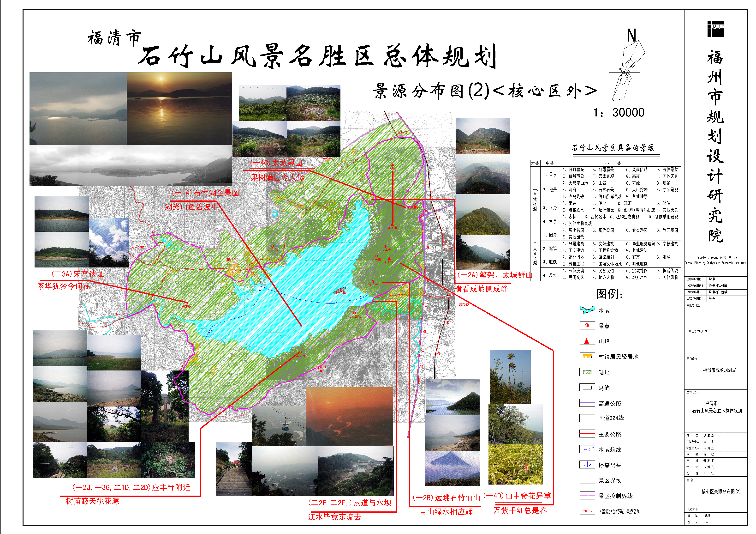Image resolution: width=756 pixels, height=534 pixels.
Task: Click the 主要公路 red line legend symbol
Action: click(587, 434)
